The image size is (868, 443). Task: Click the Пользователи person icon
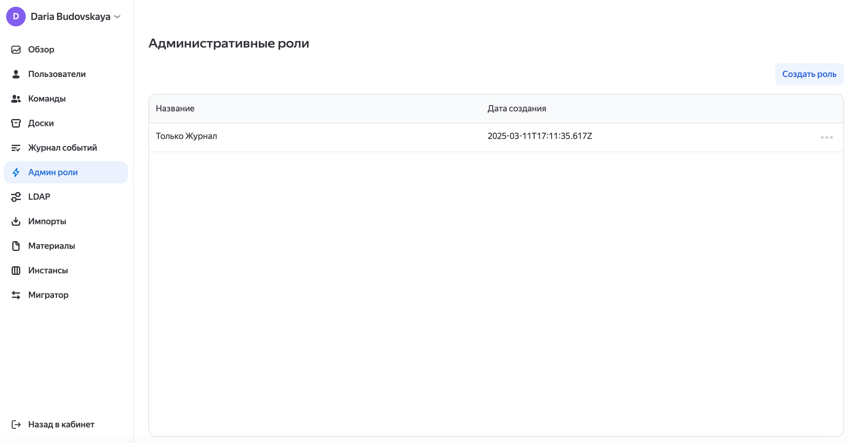coord(16,74)
